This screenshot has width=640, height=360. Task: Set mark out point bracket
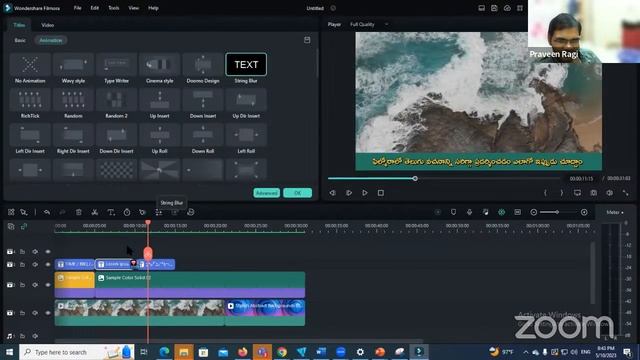tap(562, 193)
